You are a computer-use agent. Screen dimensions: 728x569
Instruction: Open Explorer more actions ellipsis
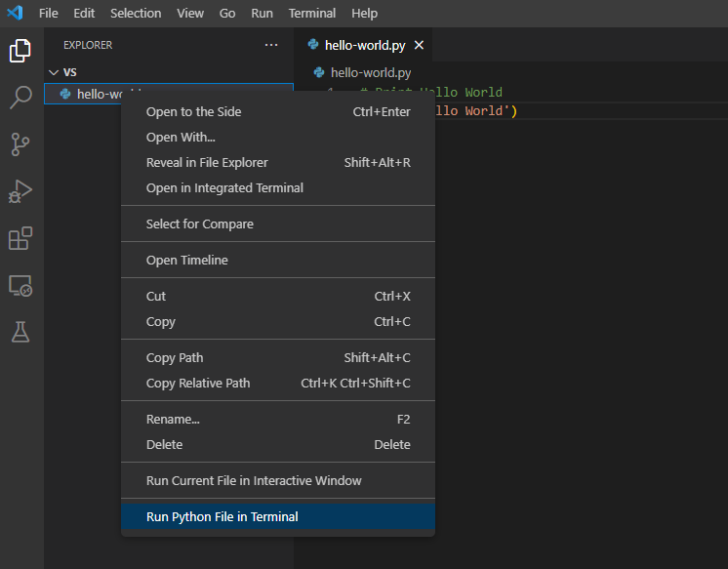coord(271,45)
